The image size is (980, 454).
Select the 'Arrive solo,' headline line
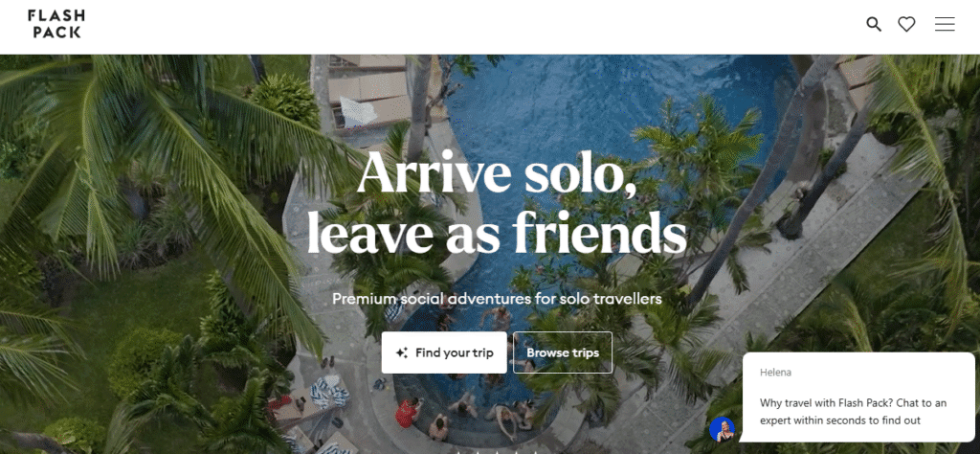coord(497,172)
